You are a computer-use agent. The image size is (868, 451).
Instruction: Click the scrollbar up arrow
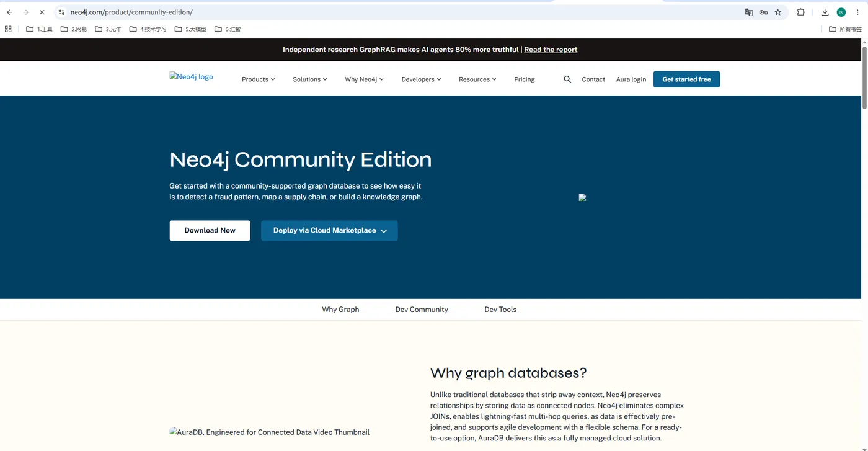tap(864, 42)
